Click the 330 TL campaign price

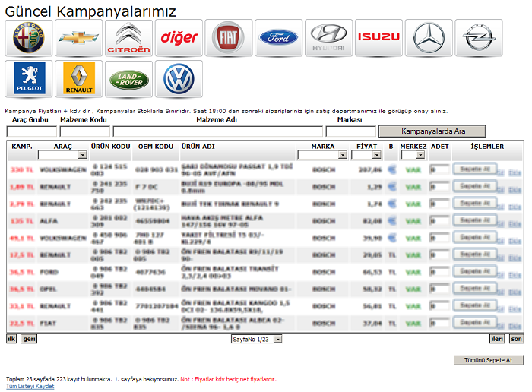[x=22, y=170]
